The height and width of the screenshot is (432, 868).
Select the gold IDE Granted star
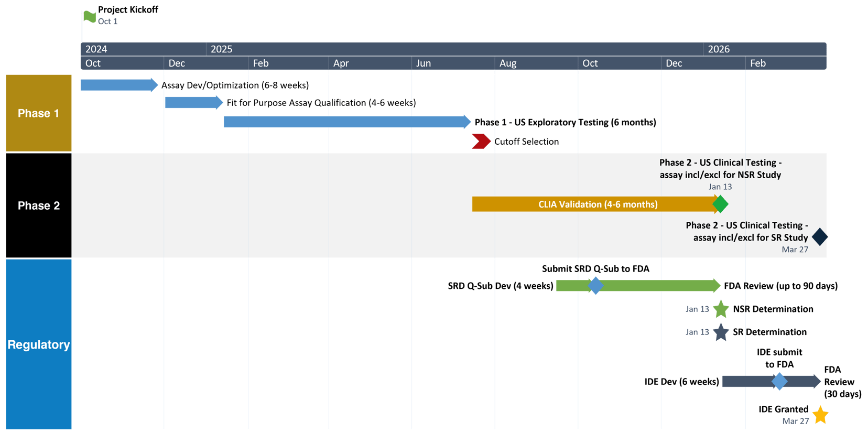pos(820,415)
